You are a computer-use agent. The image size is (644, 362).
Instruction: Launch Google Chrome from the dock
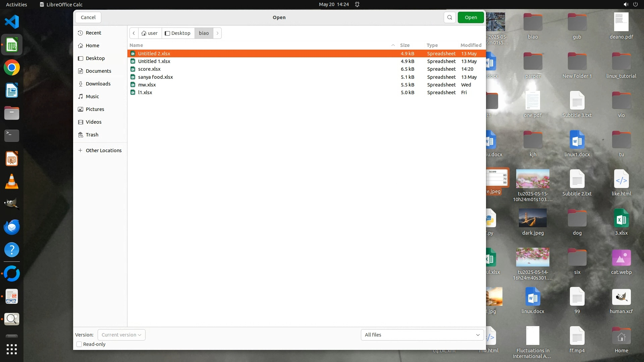[12, 68]
